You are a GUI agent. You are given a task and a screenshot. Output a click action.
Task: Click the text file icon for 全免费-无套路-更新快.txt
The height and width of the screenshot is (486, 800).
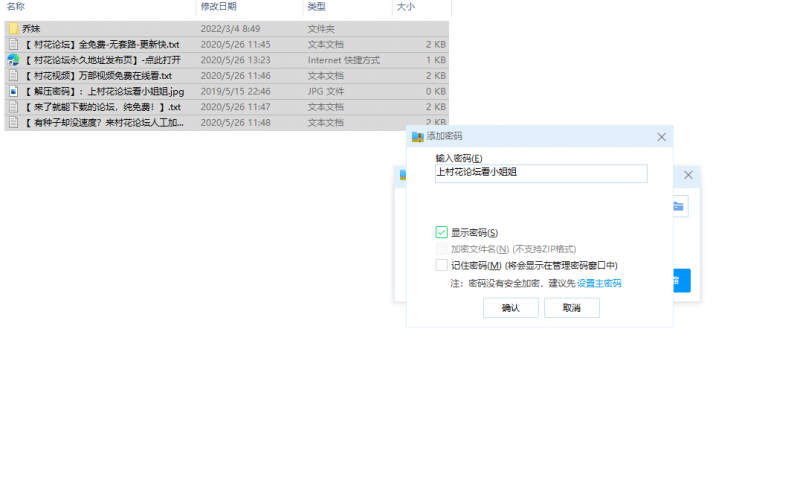(13, 44)
